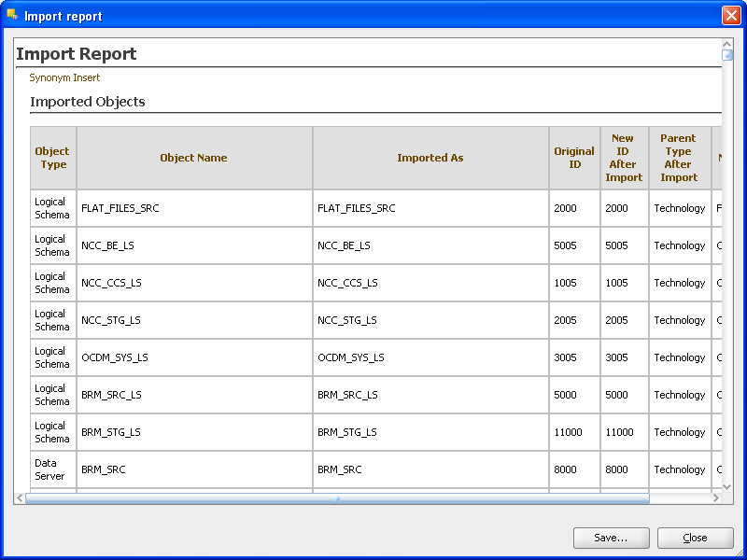Select OCDM_SYS_LS in the Object Name column
This screenshot has height=560, width=747.
click(x=115, y=357)
